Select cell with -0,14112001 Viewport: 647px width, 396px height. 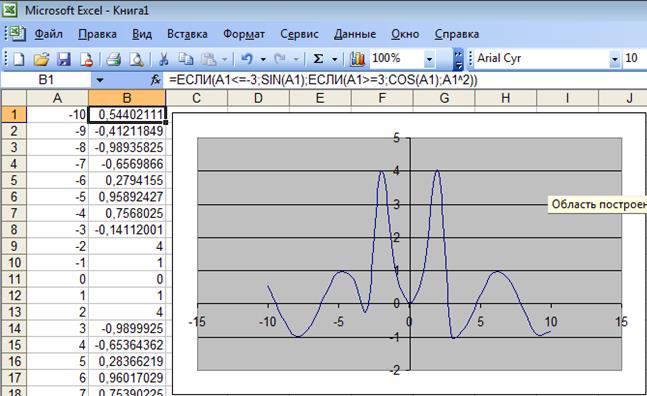tap(127, 230)
